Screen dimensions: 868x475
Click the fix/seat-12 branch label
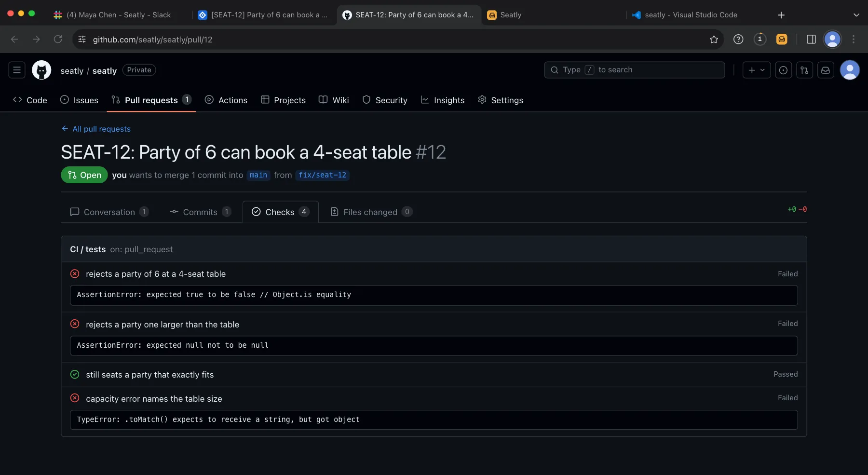point(322,175)
